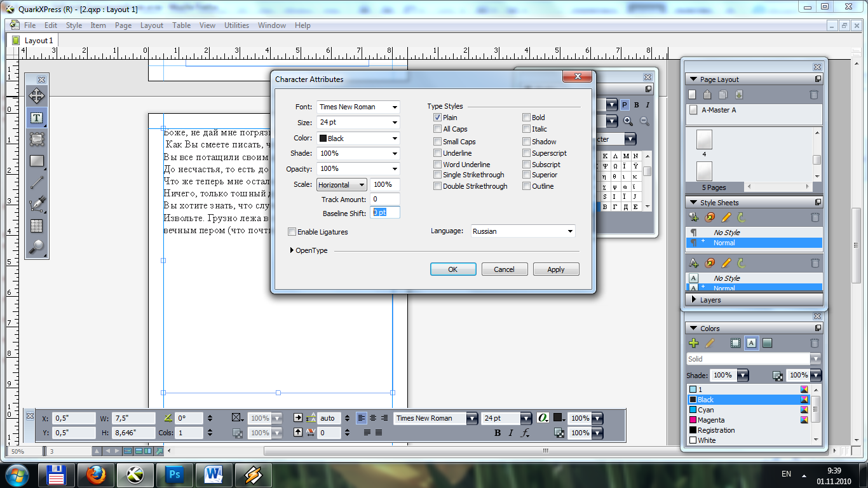
Task: Open the dialog's Shade dropdown
Action: [x=358, y=153]
